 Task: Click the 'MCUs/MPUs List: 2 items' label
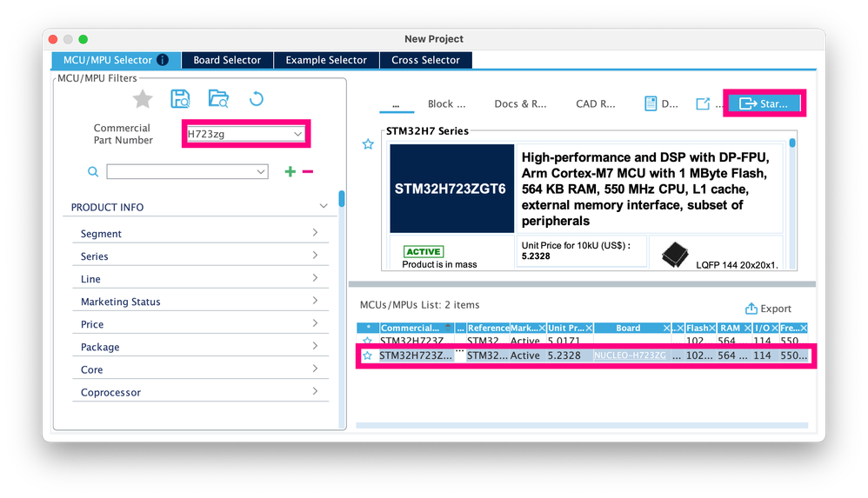tap(419, 305)
